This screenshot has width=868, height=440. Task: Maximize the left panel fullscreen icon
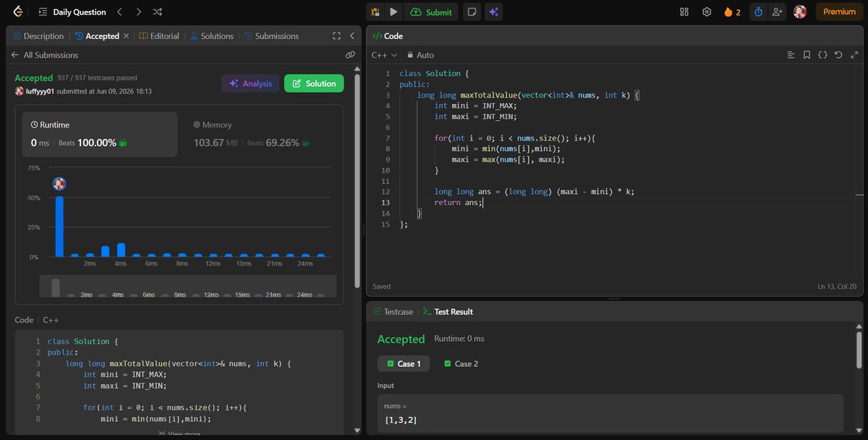click(x=336, y=35)
